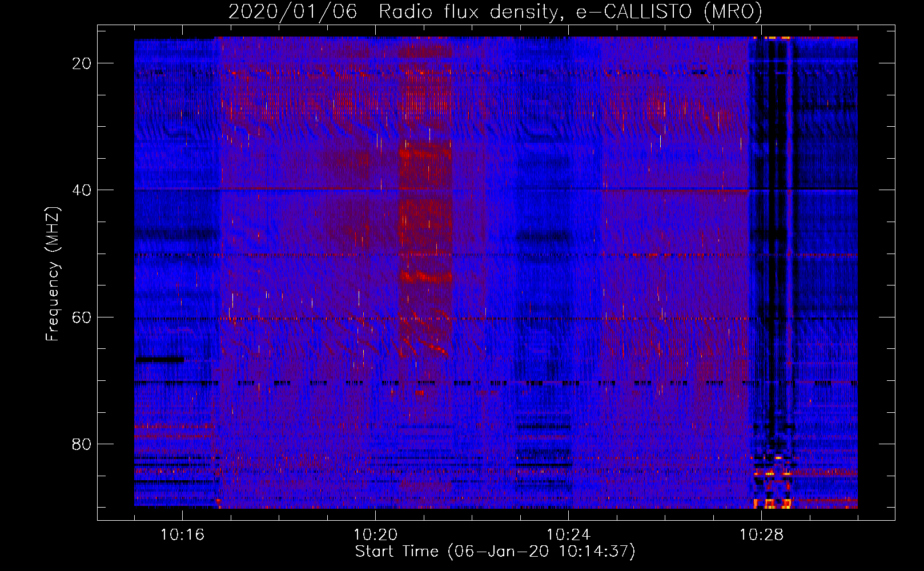Click the plot title '2020/01/06 Radio flux density, e-CALLISTO (MRO)'
The image size is (924, 571).
click(495, 11)
